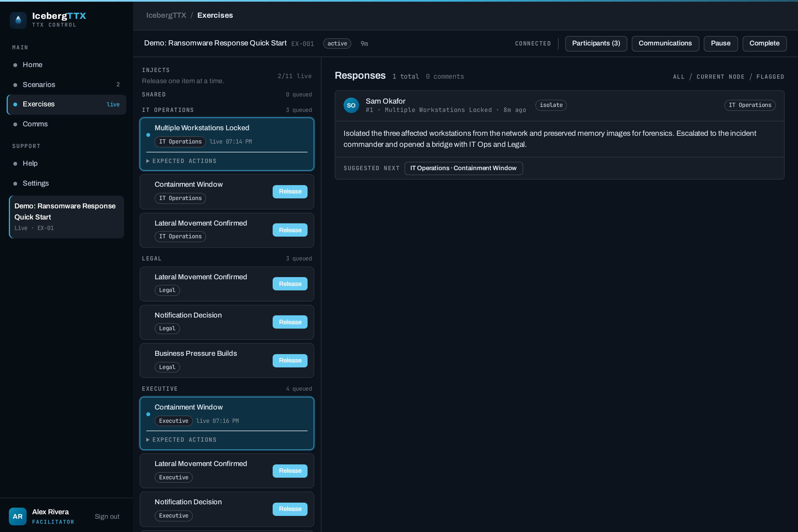Release Executive Notification Decision inject
The image size is (798, 532).
(x=290, y=509)
